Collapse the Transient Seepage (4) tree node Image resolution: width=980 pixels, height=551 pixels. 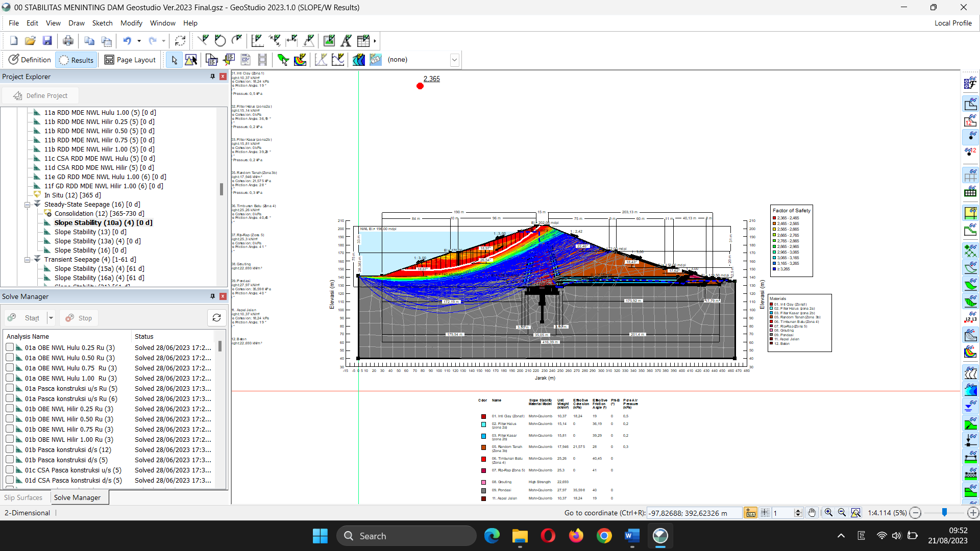(x=28, y=260)
